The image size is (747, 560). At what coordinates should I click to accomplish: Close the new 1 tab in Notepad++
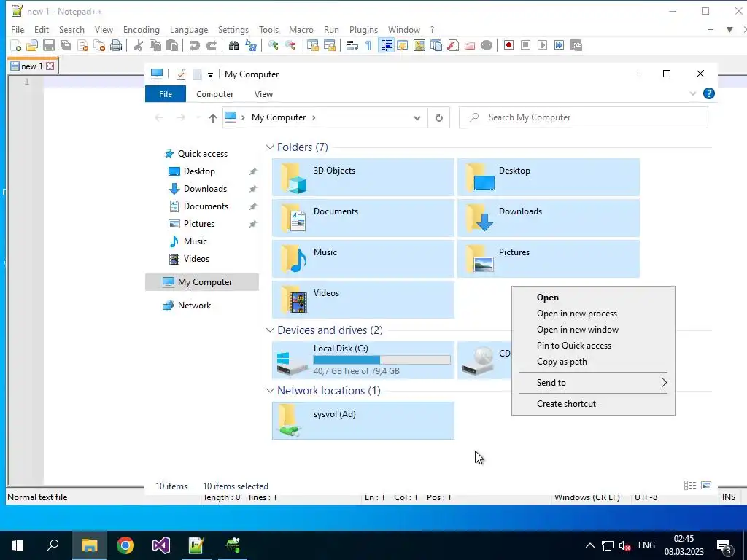coord(50,66)
